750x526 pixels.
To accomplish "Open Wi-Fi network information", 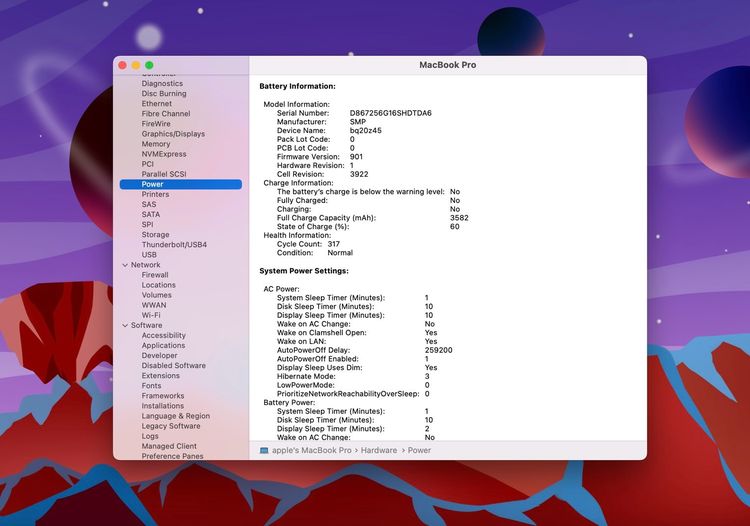I will click(x=151, y=315).
